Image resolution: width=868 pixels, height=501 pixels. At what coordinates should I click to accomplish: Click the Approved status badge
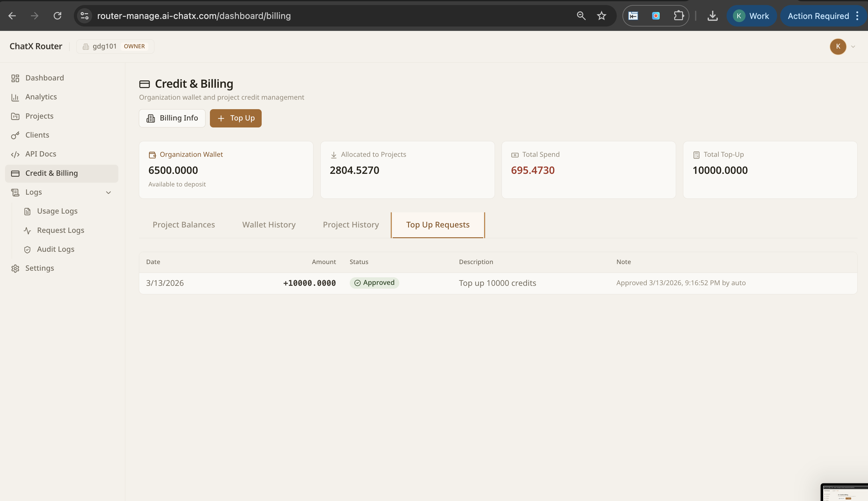pos(374,283)
